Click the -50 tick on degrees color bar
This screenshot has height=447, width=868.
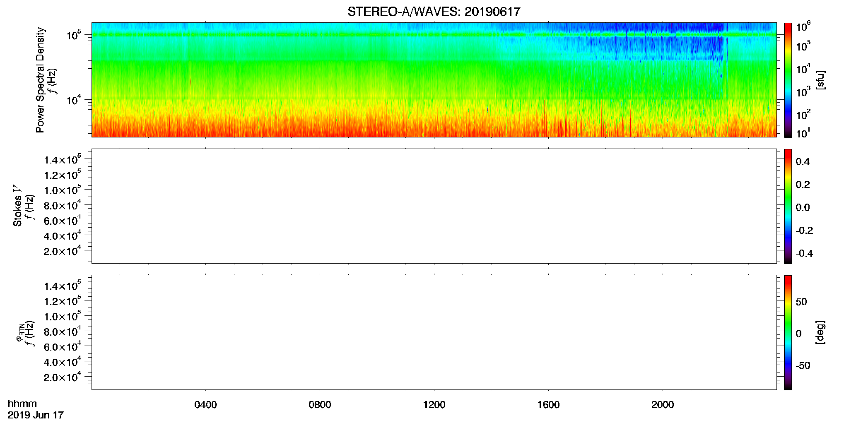pyautogui.click(x=803, y=366)
